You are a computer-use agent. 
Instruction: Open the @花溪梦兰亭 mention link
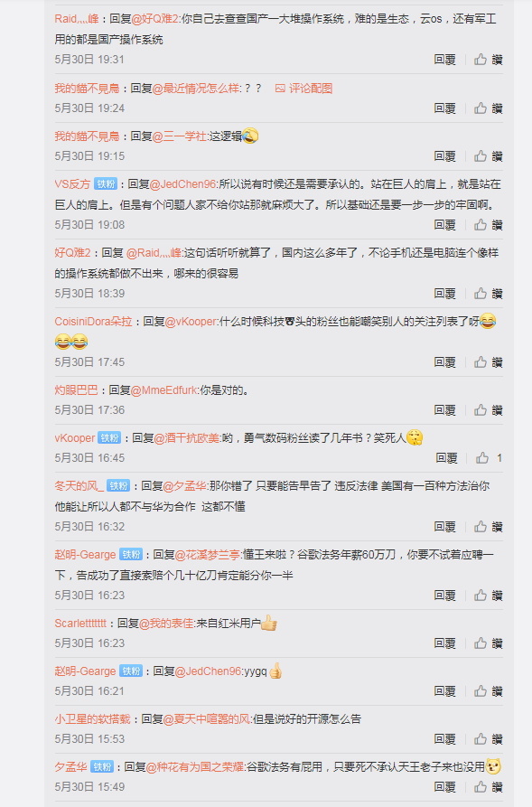[x=208, y=555]
